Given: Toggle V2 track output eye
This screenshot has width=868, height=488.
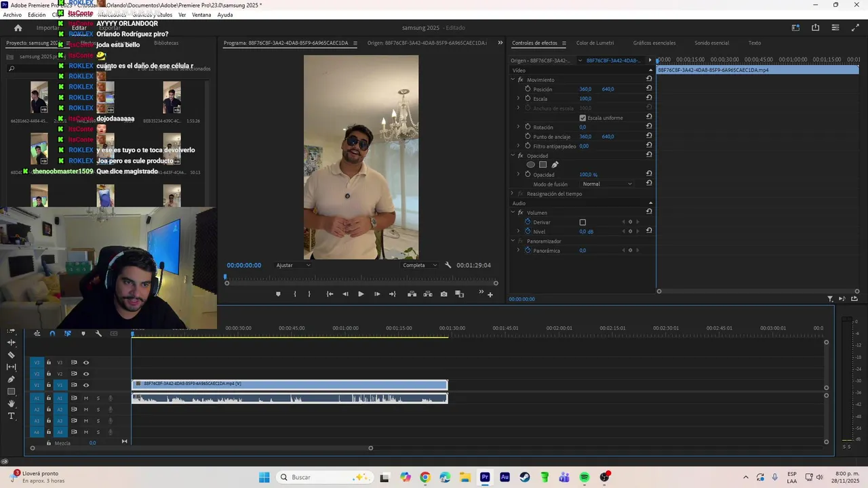Looking at the screenshot, I should [x=86, y=373].
